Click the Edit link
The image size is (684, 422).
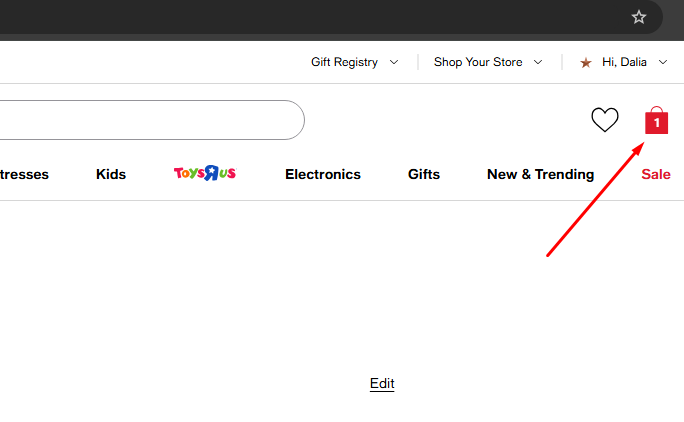[382, 383]
